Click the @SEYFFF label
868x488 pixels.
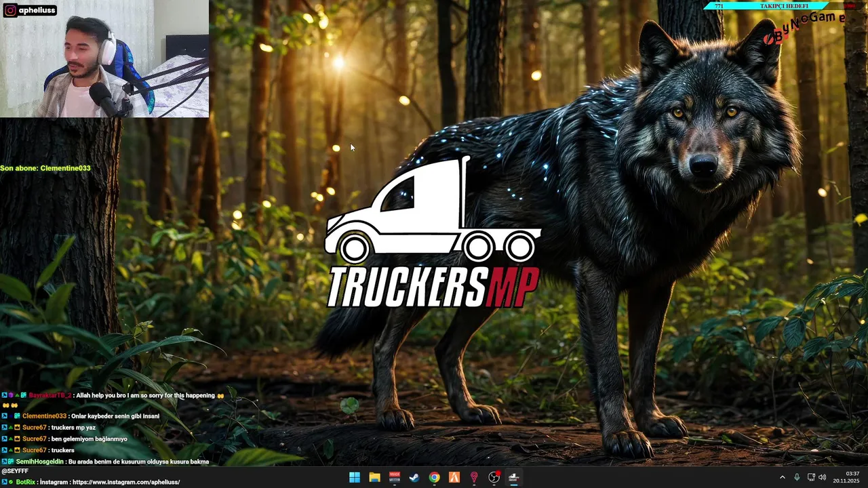click(x=14, y=471)
